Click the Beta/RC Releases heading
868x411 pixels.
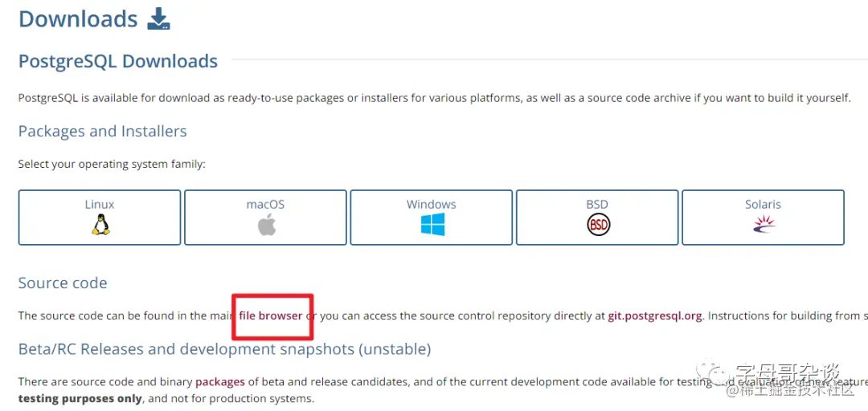point(224,349)
